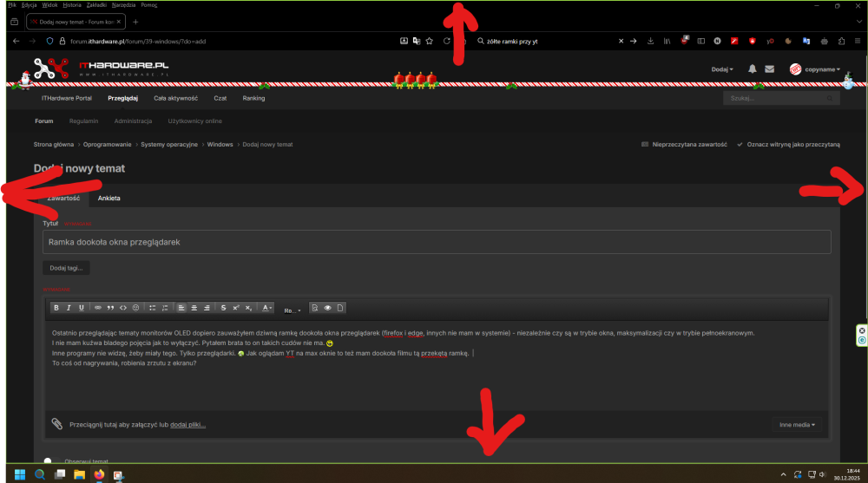Toggle editor preview eye icon
Viewport: 868px width, 483px height.
coord(328,308)
